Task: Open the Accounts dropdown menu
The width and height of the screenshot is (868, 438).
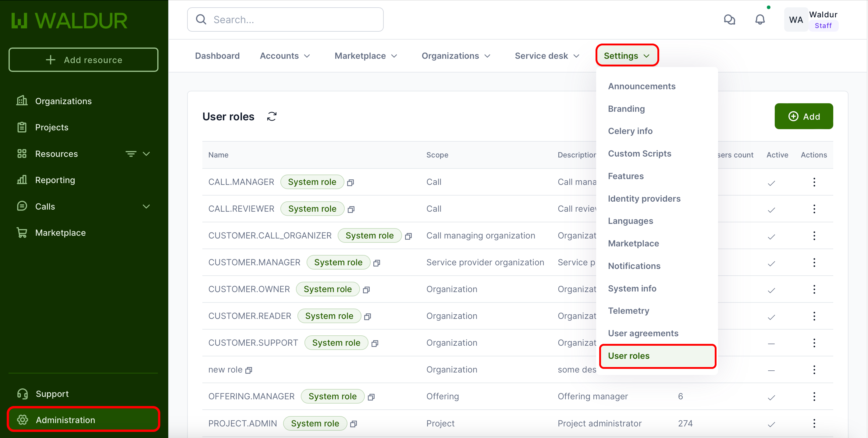Action: click(285, 56)
